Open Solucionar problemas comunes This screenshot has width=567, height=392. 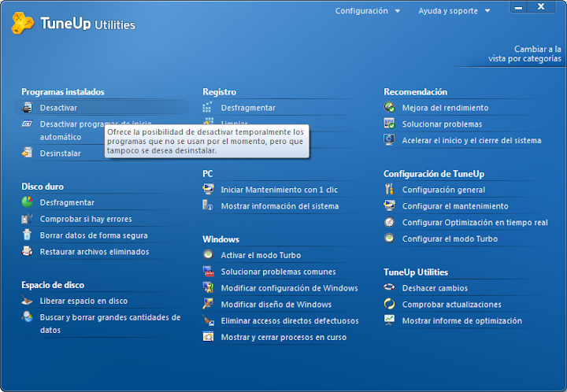tap(279, 272)
